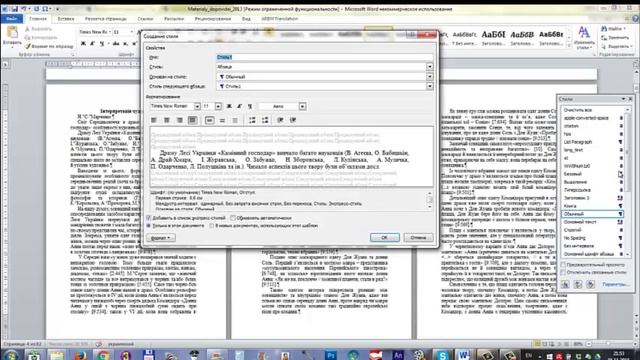Toggle add to quick styles list checkbox
The height and width of the screenshot is (360, 640).
149,218
